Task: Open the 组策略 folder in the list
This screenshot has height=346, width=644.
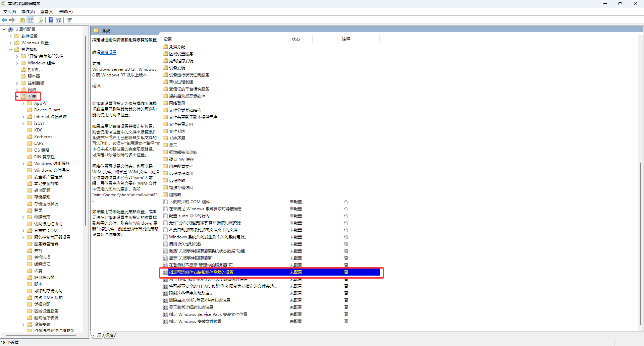Action: (x=175, y=195)
